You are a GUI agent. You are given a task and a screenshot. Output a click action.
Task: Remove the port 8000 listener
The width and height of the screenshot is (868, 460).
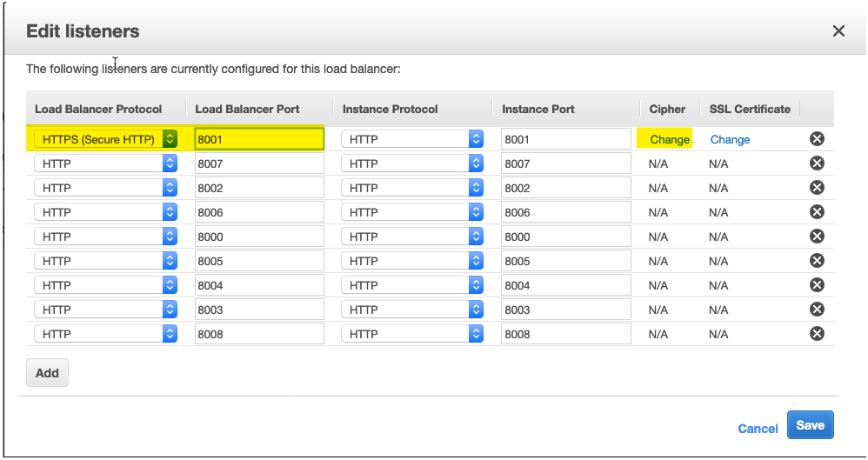point(817,237)
